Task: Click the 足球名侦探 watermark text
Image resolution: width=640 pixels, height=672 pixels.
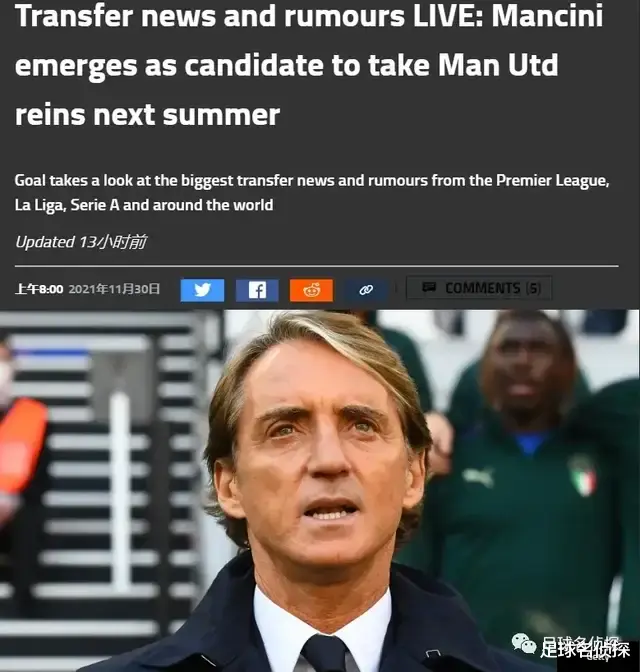Action: [585, 647]
